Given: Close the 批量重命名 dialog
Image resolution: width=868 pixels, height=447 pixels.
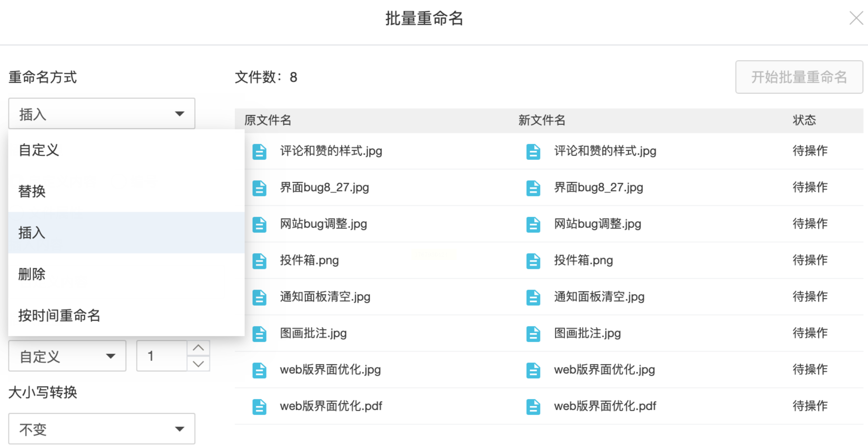Looking at the screenshot, I should point(856,18).
